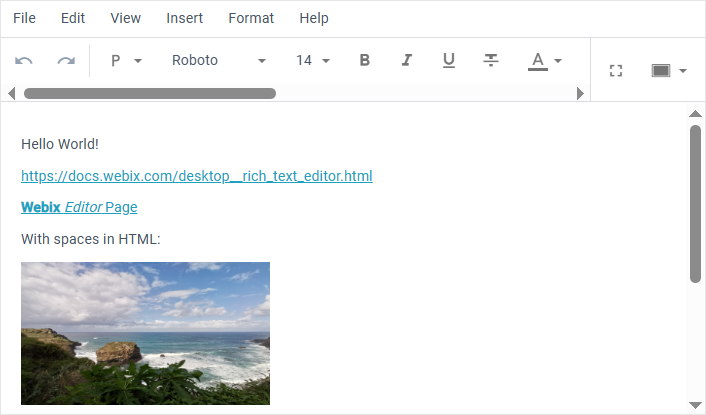Expand the paragraph style dropdown
Screen dimensions: 706x415
(126, 60)
